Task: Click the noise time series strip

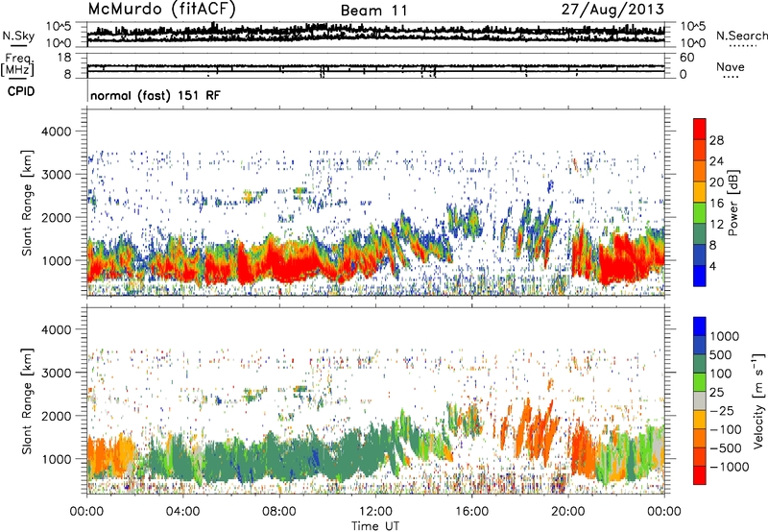Action: point(375,35)
